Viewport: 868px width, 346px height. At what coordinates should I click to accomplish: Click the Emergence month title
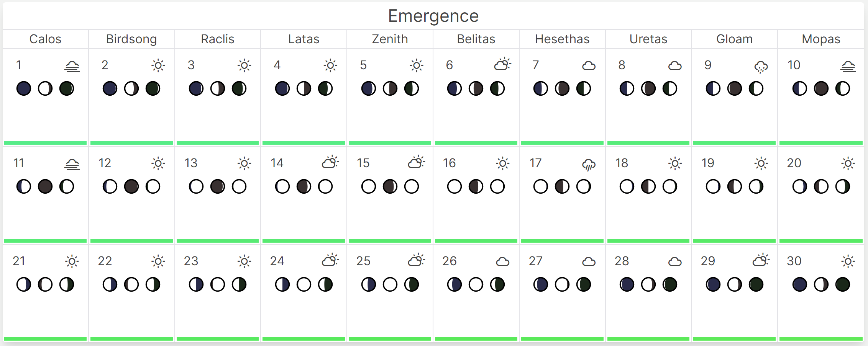tap(433, 16)
